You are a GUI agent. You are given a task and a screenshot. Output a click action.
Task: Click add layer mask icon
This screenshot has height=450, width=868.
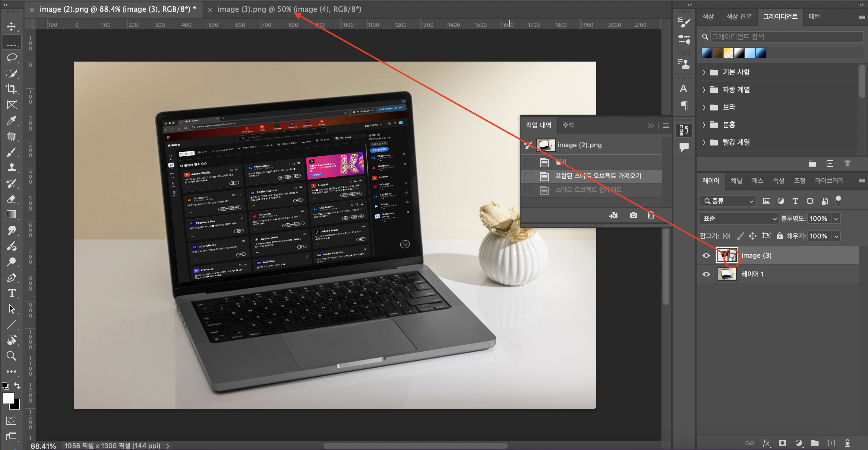(x=782, y=443)
